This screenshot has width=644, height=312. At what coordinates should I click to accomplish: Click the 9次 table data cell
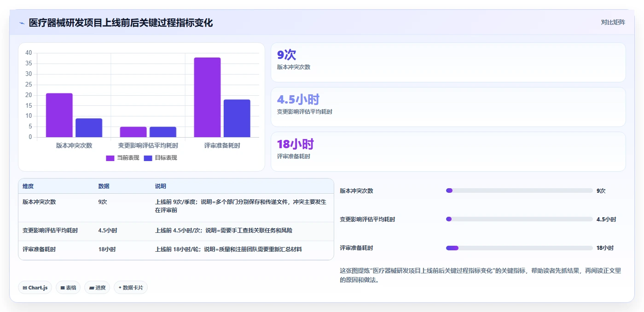pyautogui.click(x=103, y=202)
